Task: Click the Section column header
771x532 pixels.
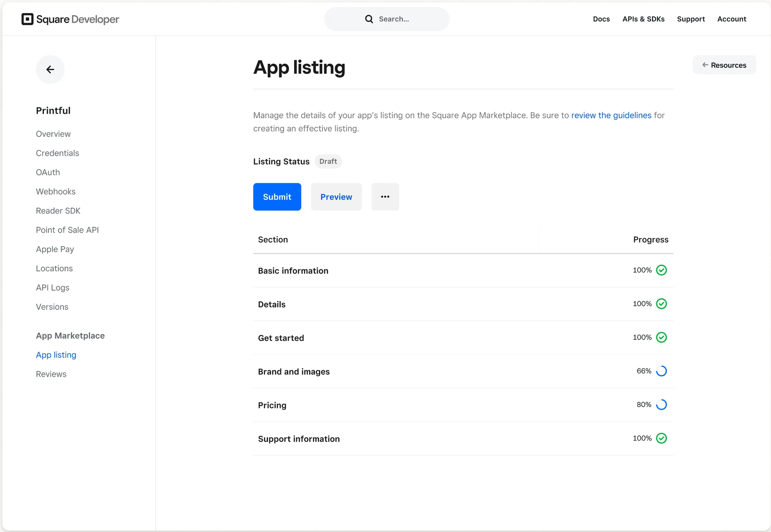Action: (x=273, y=240)
